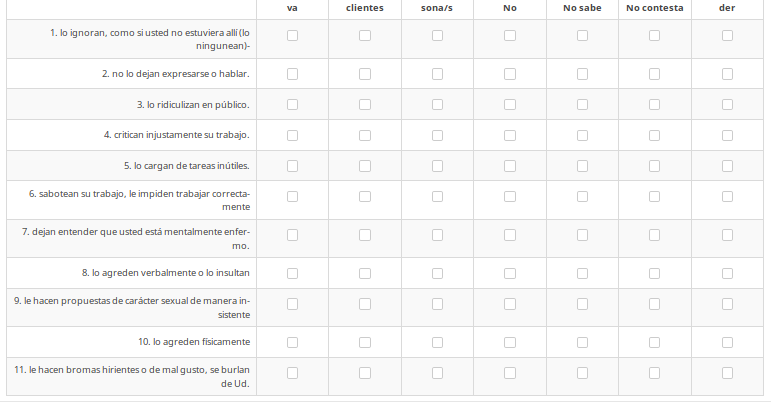Check 'va' box for 'cargan de tareas inútiles'
The image size is (771, 402).
[x=293, y=165]
